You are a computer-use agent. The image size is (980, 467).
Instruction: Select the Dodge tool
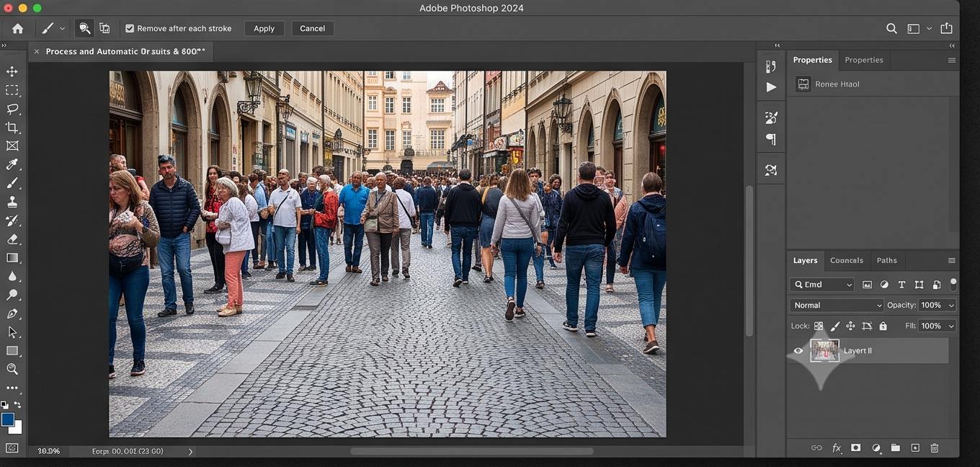point(12,295)
